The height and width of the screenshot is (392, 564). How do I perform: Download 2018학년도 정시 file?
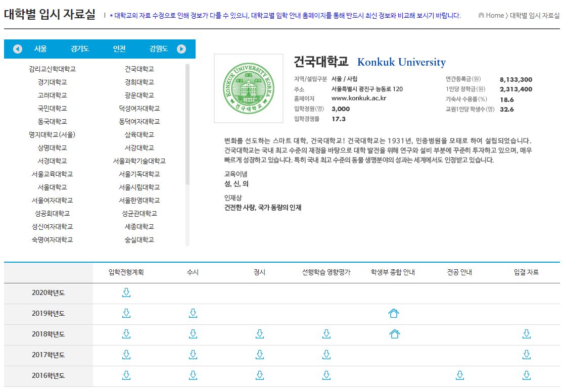[260, 334]
